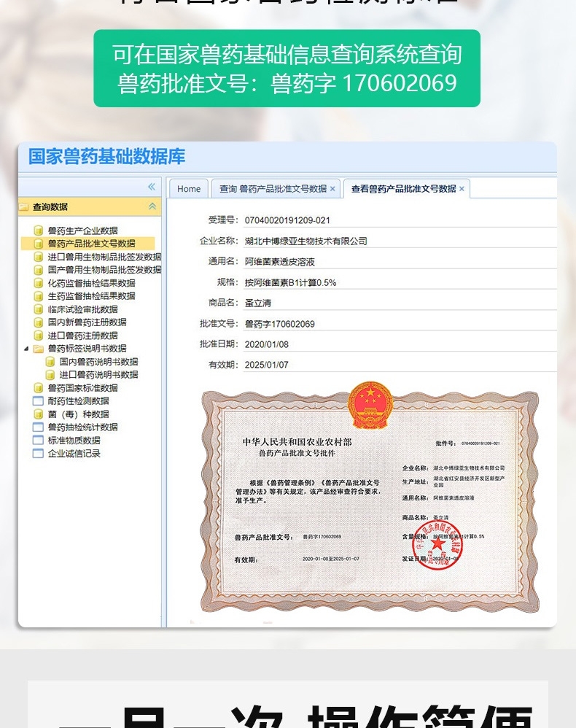Switch to the Home tab
This screenshot has width=576, height=728.
[x=188, y=188]
